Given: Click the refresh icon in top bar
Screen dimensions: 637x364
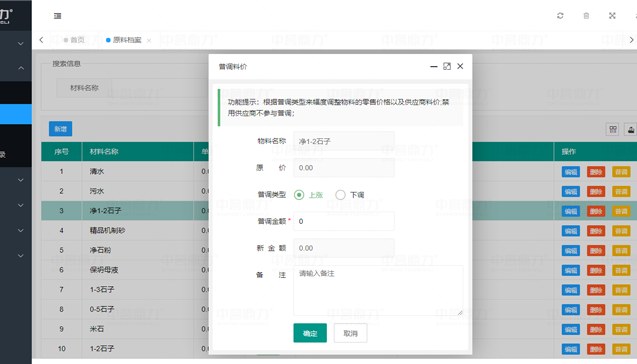Looking at the screenshot, I should click(560, 16).
